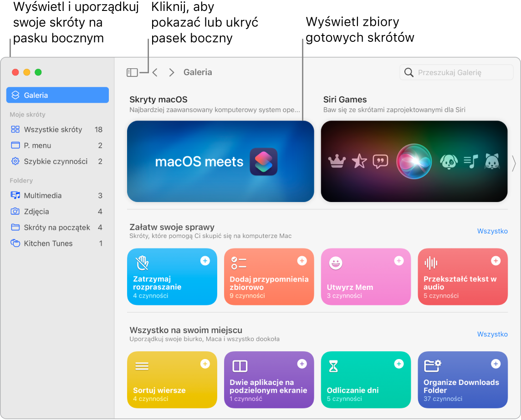Open Dodaj przypomnienia zbiorowo card

269,277
